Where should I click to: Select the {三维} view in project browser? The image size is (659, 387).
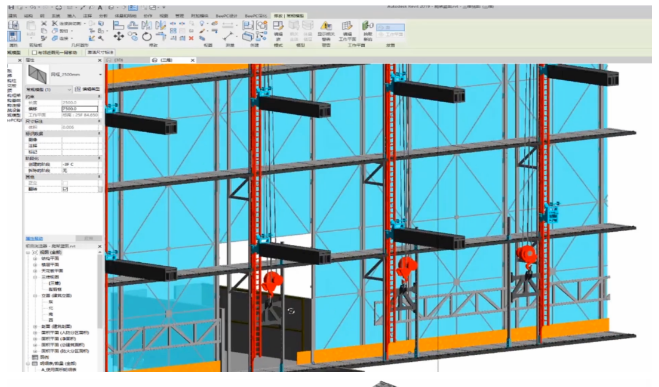pyautogui.click(x=55, y=283)
